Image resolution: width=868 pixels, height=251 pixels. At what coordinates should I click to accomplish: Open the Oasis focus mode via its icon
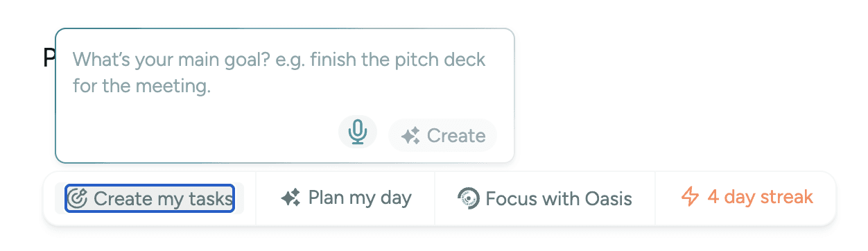[x=469, y=199]
